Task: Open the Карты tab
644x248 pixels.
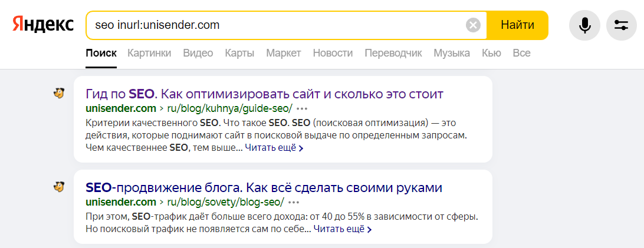Action: coord(239,53)
